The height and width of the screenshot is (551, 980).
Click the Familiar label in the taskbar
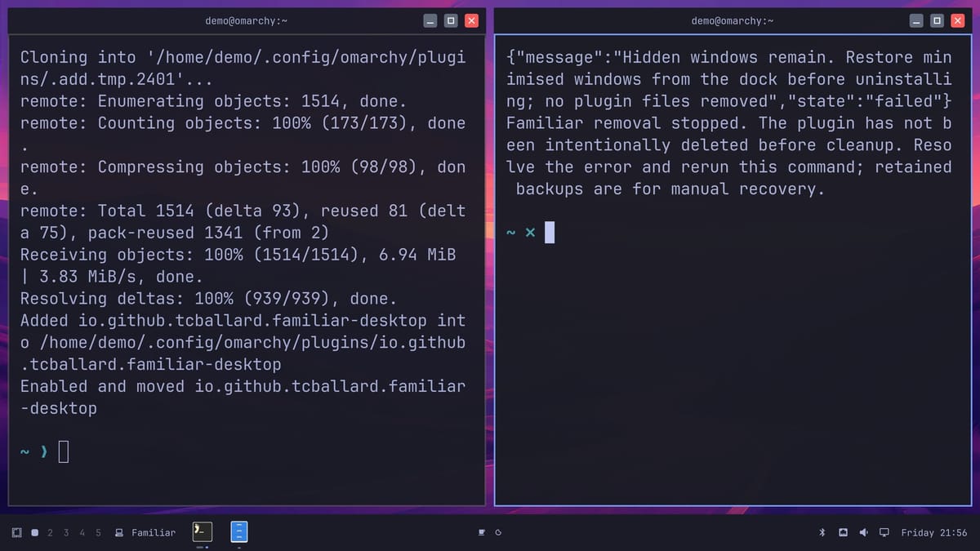pyautogui.click(x=154, y=532)
